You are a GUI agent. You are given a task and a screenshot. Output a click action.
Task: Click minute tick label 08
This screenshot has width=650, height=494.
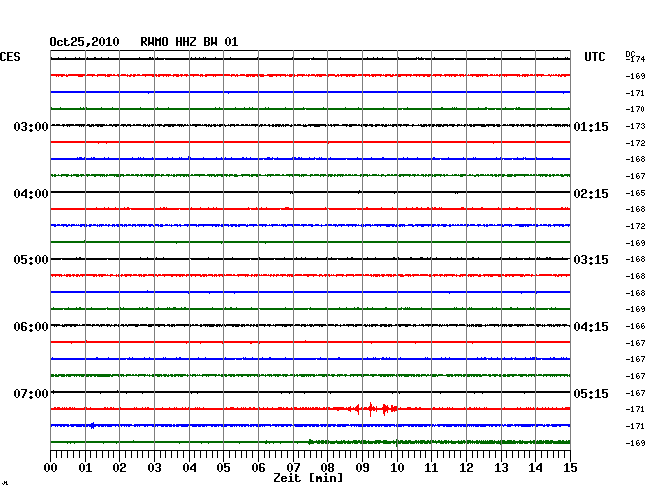click(x=327, y=468)
